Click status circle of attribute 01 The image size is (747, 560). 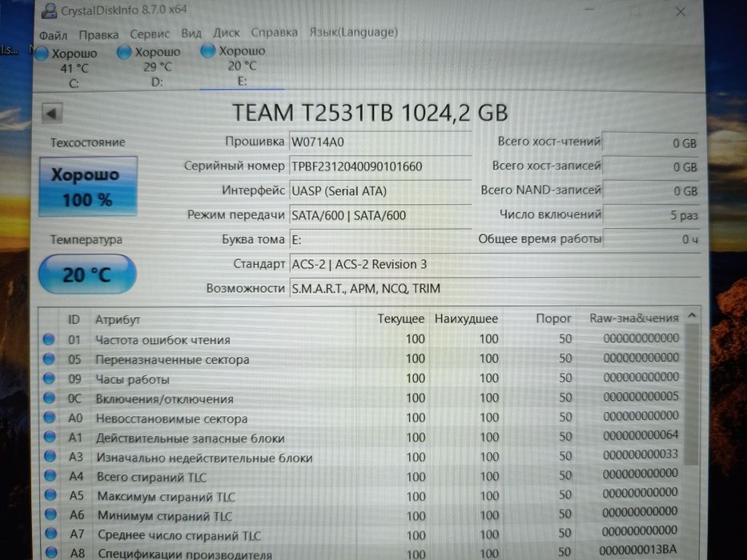click(49, 339)
